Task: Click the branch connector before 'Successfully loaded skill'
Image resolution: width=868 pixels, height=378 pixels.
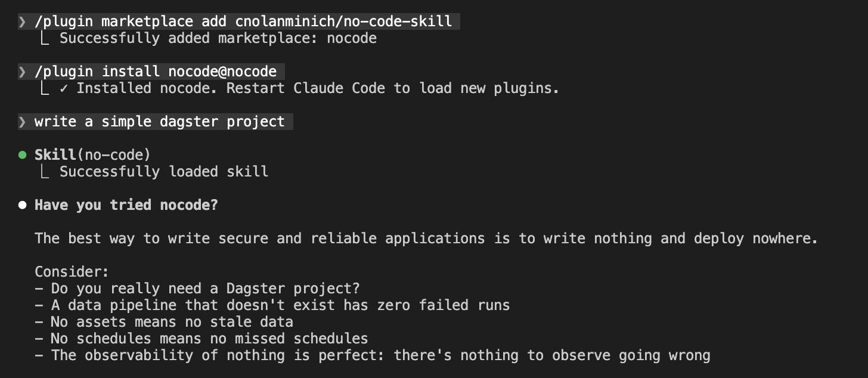Action: tap(44, 172)
